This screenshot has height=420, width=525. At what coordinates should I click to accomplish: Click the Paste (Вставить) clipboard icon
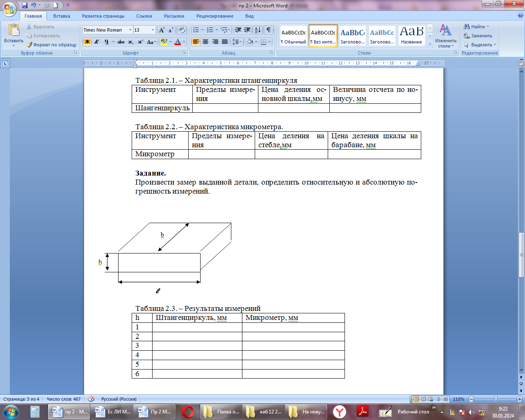[14, 30]
